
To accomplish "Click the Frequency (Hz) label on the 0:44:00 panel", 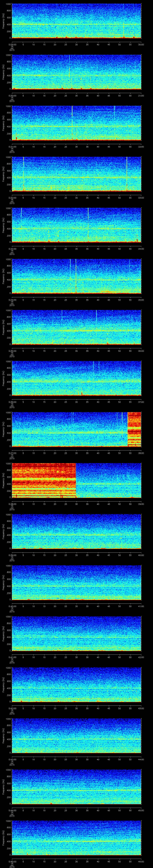I will 3,786.
